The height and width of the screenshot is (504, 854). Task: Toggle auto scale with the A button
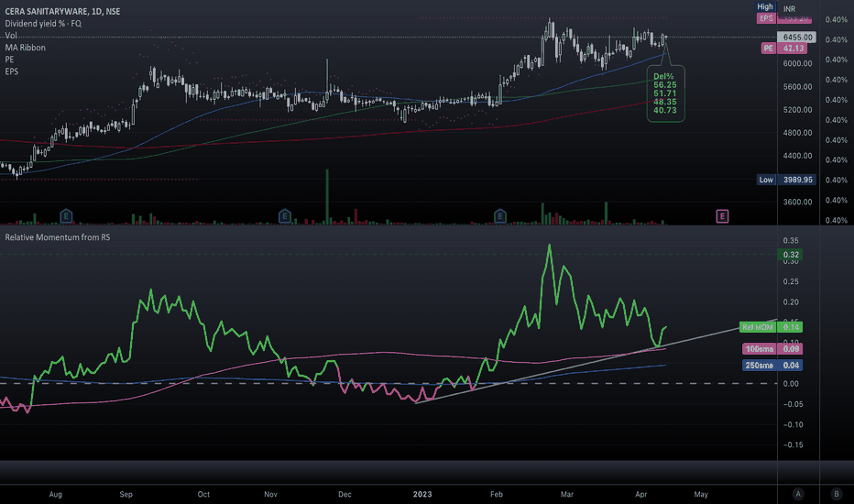798,494
